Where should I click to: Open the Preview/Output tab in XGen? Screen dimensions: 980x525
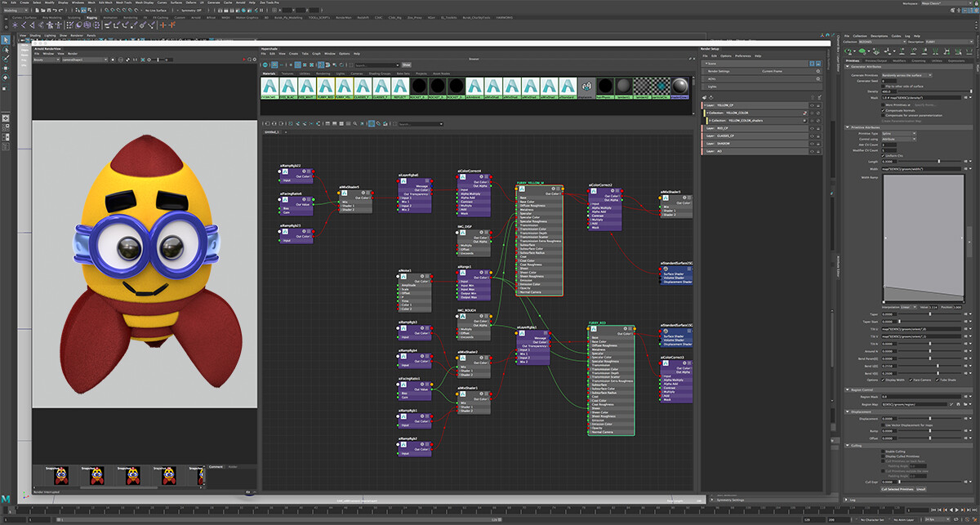[x=875, y=60]
